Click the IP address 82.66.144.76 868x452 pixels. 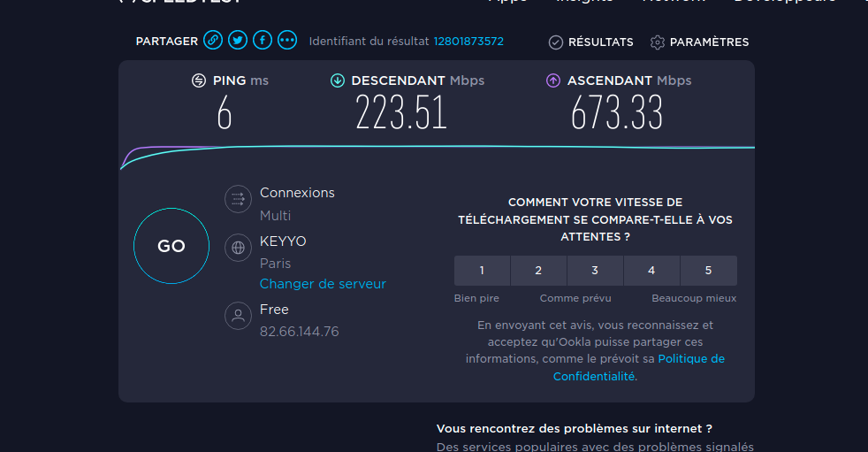click(x=299, y=331)
